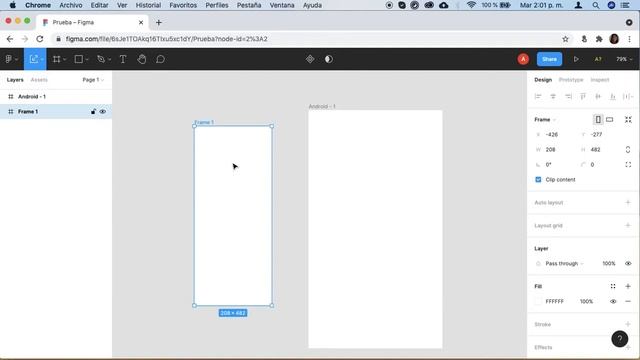Switch to the Inspect tab

coord(600,80)
